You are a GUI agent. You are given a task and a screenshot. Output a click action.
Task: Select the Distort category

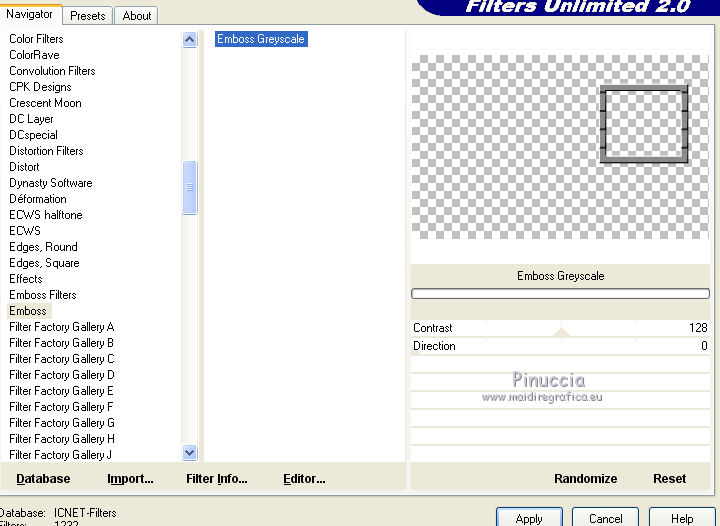(24, 167)
